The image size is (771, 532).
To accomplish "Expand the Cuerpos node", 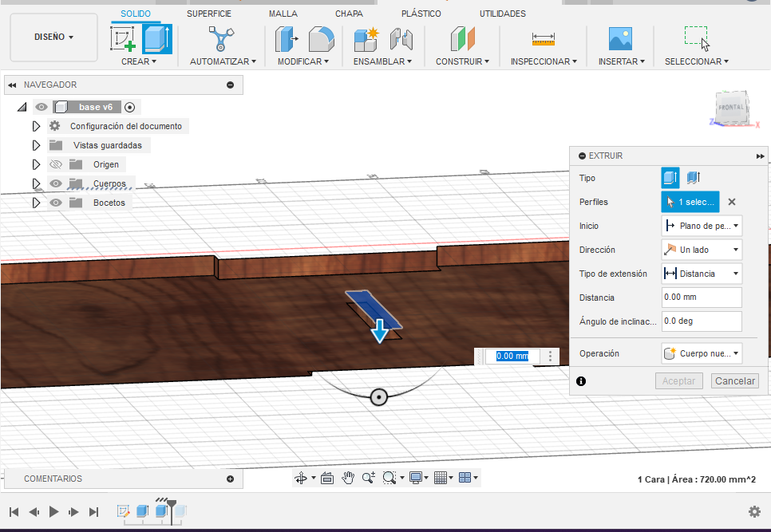I will pyautogui.click(x=36, y=183).
